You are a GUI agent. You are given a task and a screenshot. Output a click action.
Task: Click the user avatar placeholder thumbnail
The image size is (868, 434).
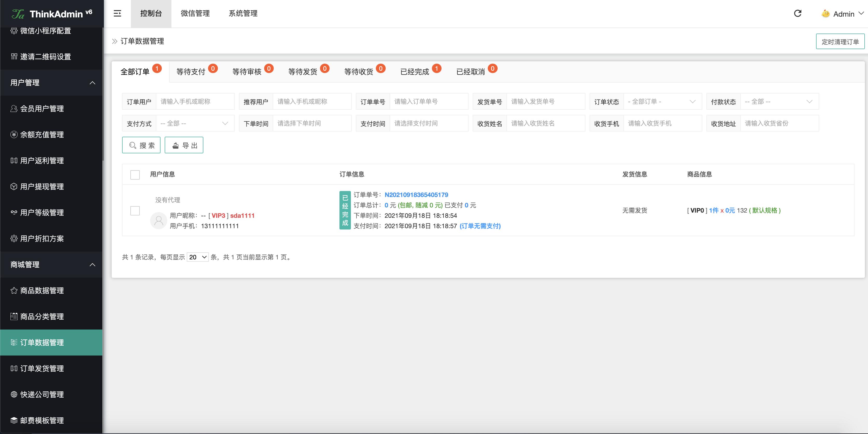158,221
